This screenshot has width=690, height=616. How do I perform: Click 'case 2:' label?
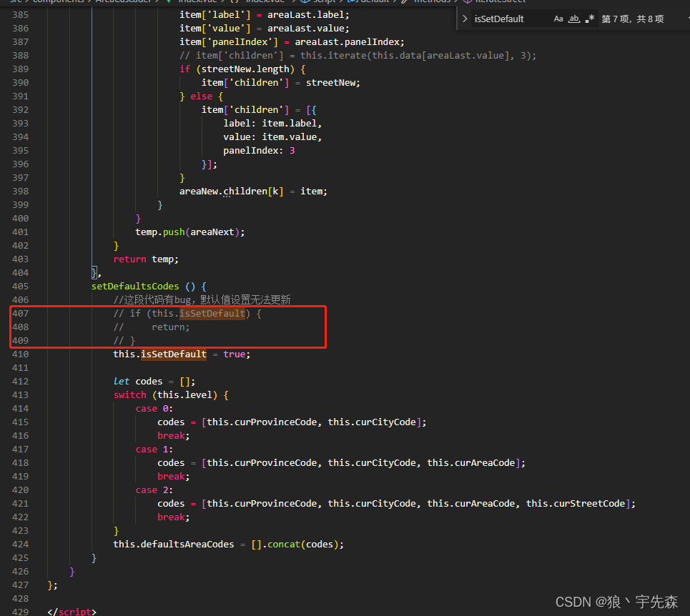click(154, 490)
